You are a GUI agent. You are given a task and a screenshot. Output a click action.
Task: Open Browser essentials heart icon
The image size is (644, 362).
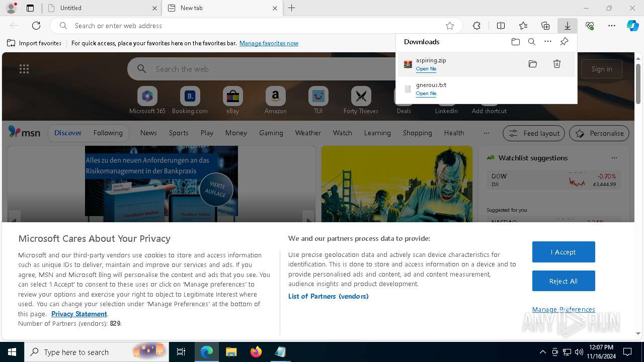point(590,26)
